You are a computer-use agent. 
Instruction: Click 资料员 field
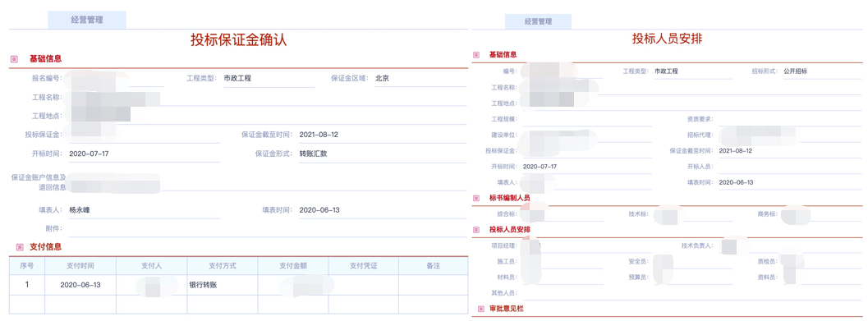pos(821,277)
